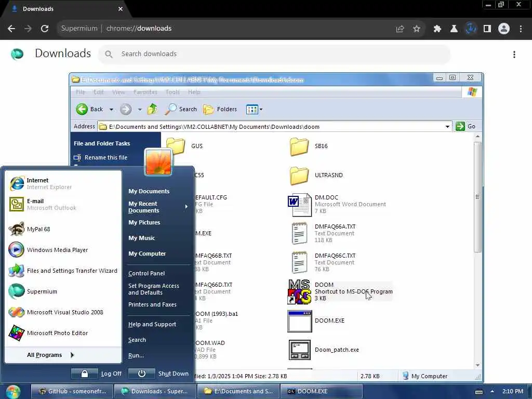Open Downloads page more actions menu

click(x=514, y=54)
